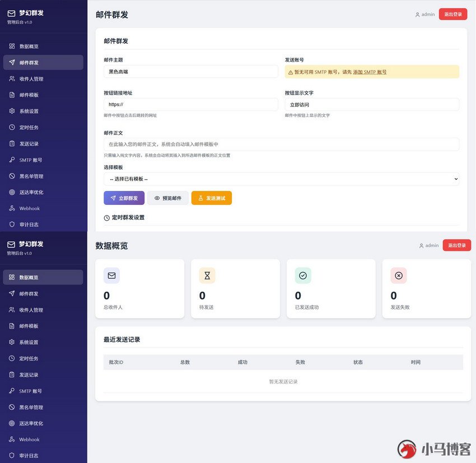The image size is (476, 463).
Task: Click the orange 发送测试 button
Action: tap(212, 198)
